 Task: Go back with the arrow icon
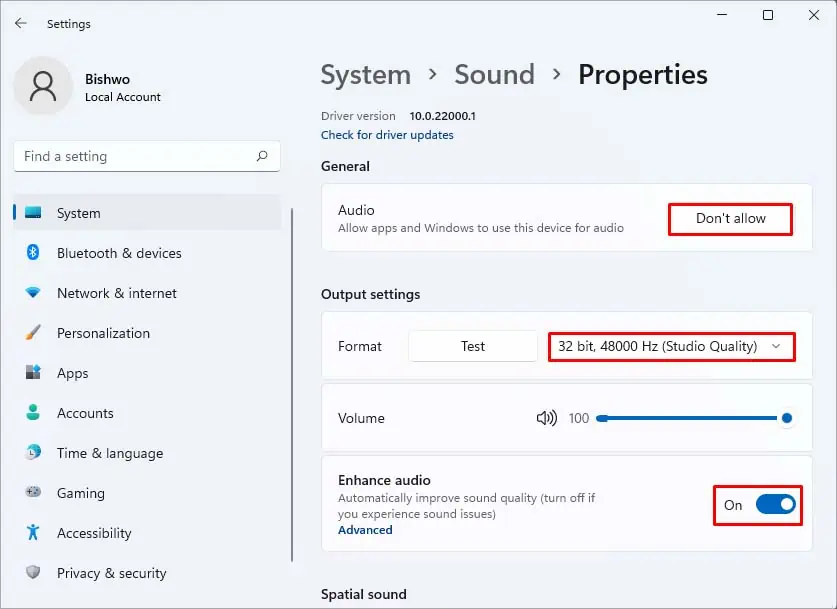[20, 23]
